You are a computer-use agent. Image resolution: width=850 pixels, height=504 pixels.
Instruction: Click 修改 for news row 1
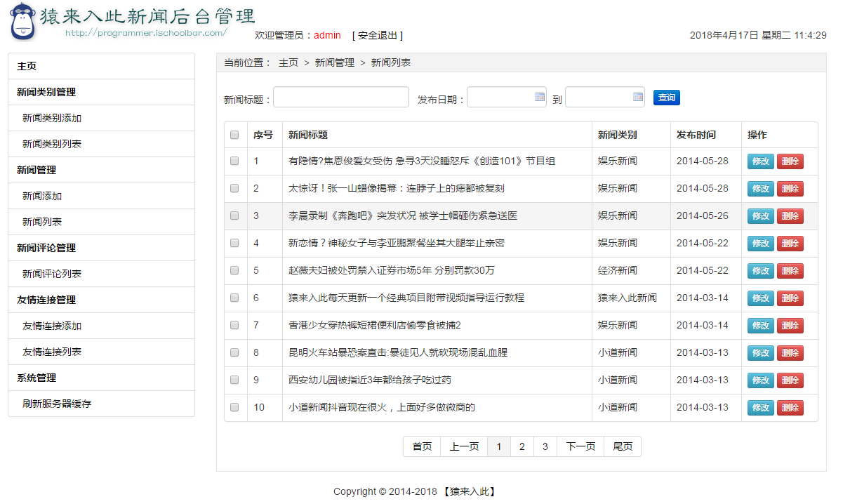coord(761,161)
